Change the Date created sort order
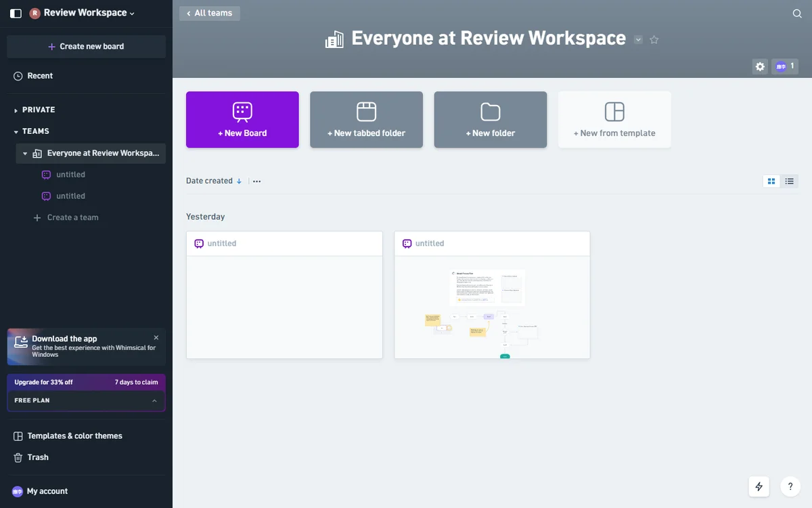 214,181
